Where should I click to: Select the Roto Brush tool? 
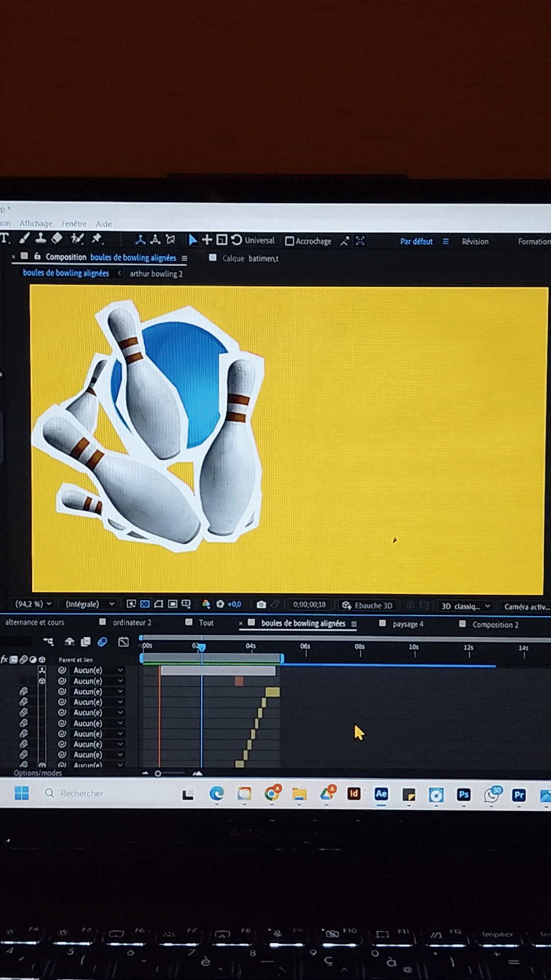[78, 239]
